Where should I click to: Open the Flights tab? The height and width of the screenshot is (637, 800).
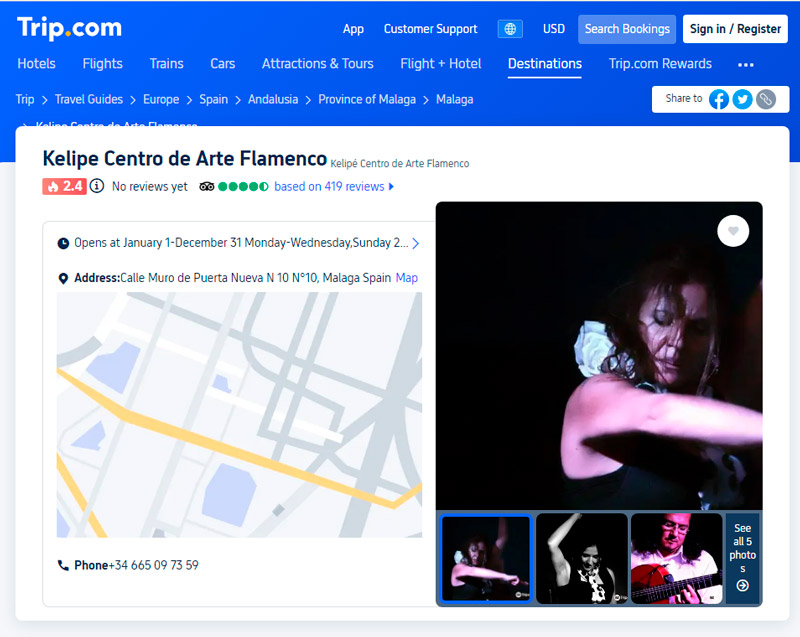pos(103,64)
